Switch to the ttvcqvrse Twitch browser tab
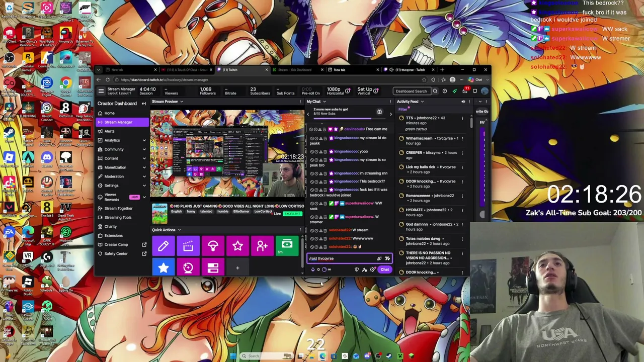The width and height of the screenshot is (644, 362). pos(410,70)
